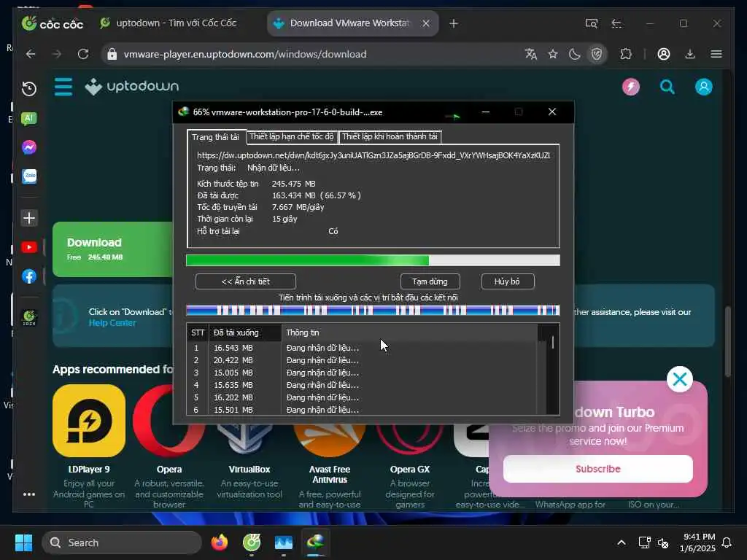
Task: Open the Help Center link
Action: 112,323
